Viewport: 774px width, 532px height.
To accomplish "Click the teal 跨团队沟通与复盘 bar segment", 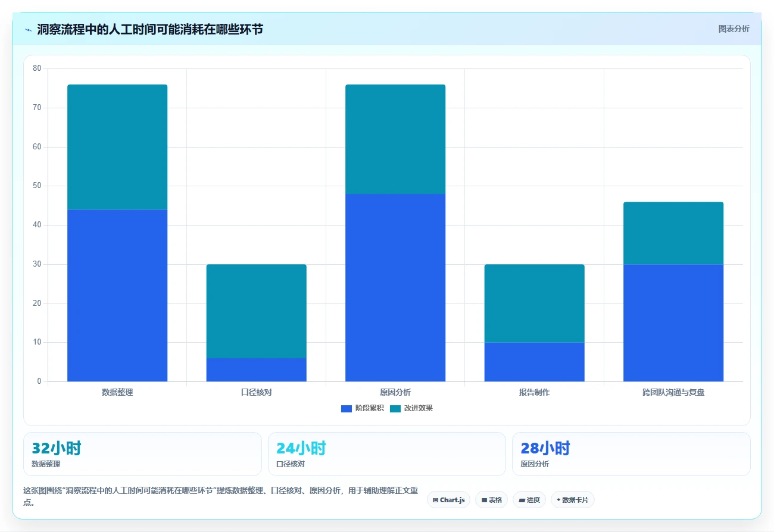I will click(673, 233).
